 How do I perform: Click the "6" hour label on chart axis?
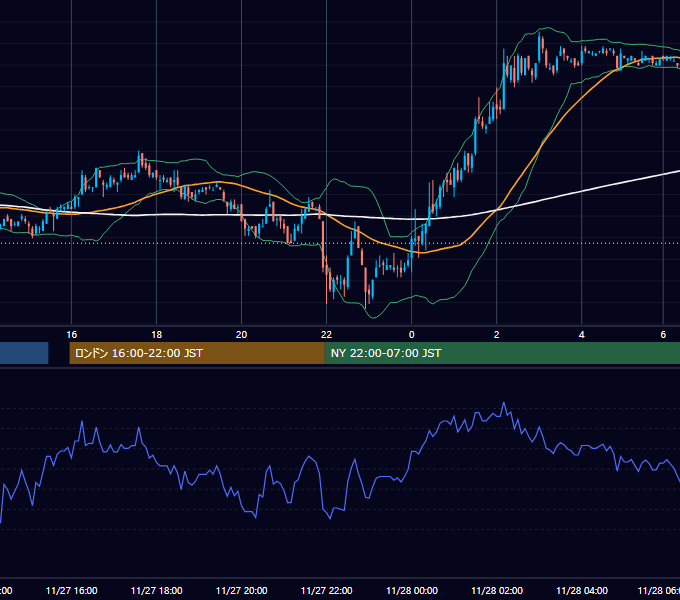coord(663,335)
